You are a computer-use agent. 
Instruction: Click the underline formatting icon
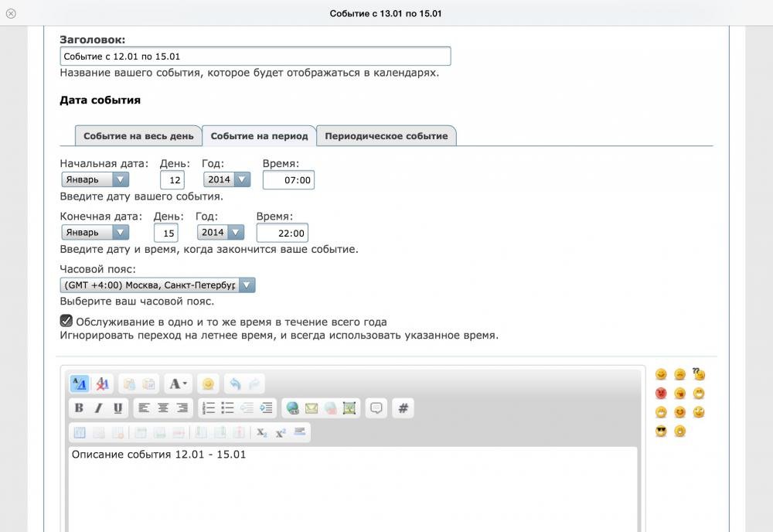point(117,408)
